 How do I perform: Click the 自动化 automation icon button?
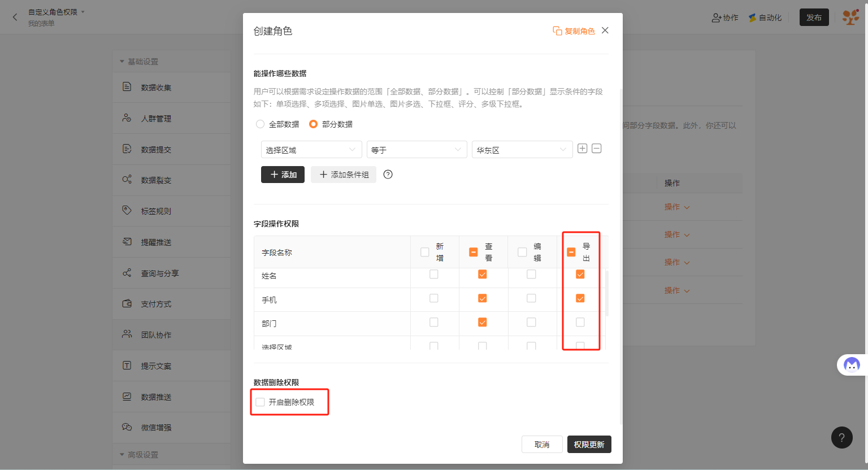(765, 18)
